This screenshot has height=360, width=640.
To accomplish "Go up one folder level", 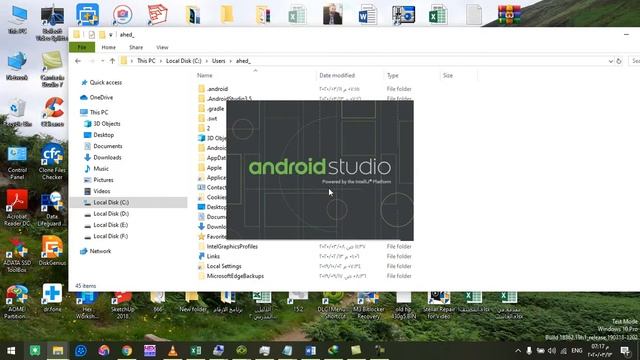I will (x=112, y=61).
